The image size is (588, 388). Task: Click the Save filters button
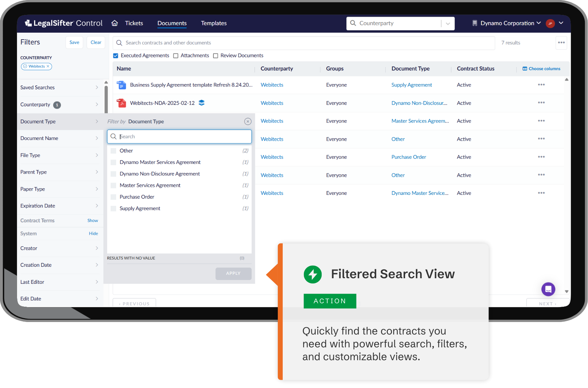point(74,42)
